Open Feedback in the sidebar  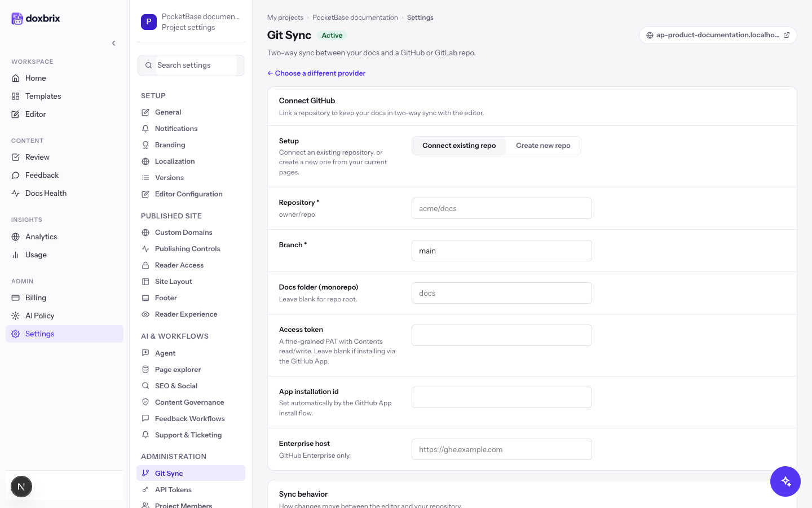click(64, 175)
